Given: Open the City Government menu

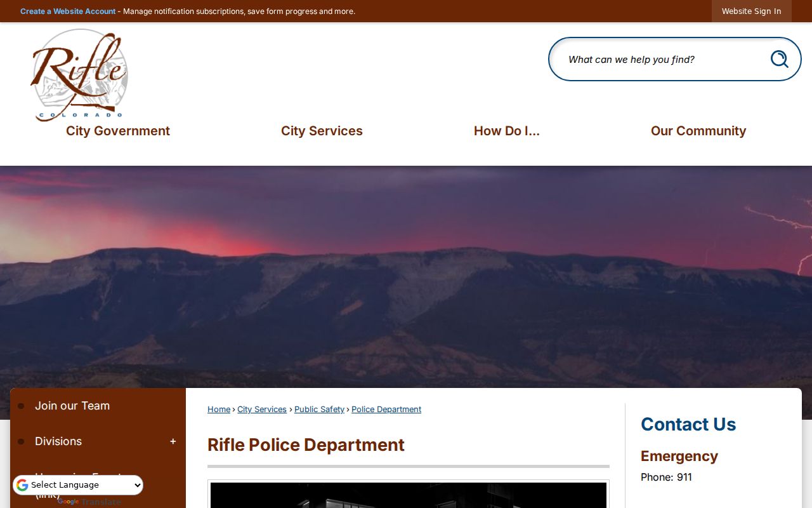Looking at the screenshot, I should tap(118, 131).
